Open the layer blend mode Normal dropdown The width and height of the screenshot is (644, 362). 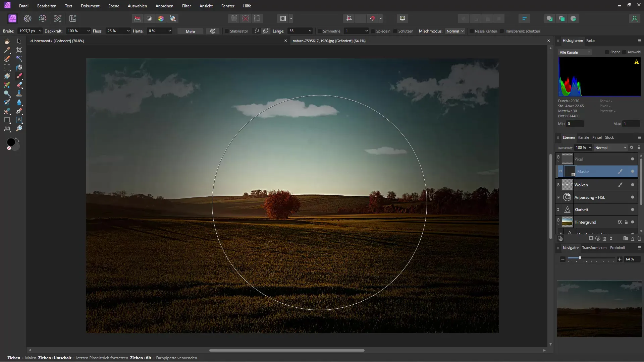click(610, 148)
